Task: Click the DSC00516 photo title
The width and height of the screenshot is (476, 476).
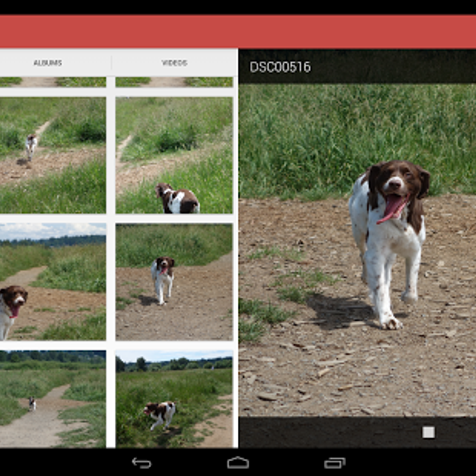Action: point(280,67)
